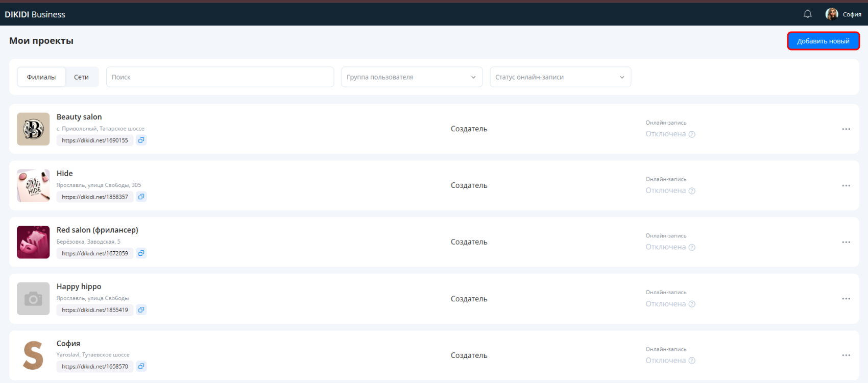The width and height of the screenshot is (868, 383).
Task: Open the Red salon (фрилансер) project
Action: (98, 230)
